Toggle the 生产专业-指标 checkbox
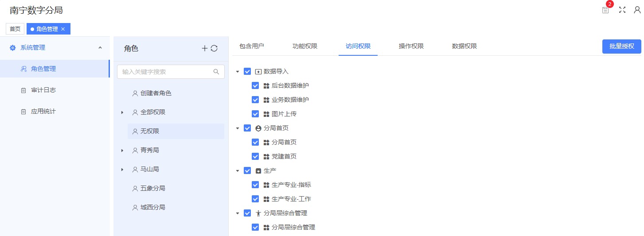644x236 pixels. [x=255, y=185]
